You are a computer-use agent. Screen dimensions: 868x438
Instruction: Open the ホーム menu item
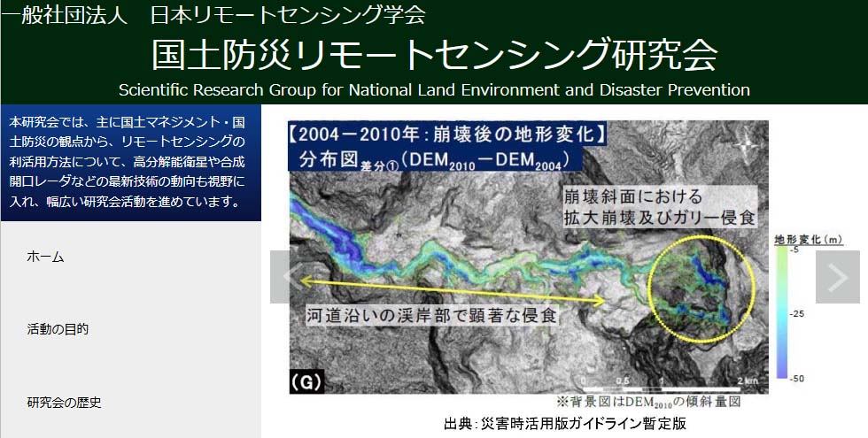pos(45,257)
